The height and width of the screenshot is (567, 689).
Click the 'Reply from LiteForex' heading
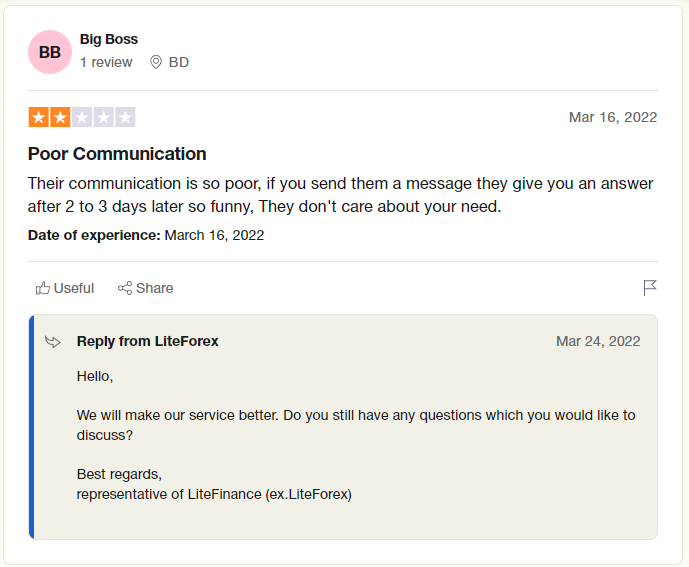148,342
